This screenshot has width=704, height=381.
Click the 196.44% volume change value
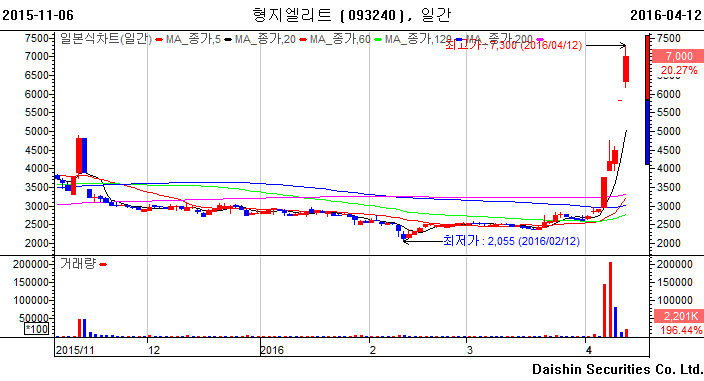pyautogui.click(x=681, y=330)
